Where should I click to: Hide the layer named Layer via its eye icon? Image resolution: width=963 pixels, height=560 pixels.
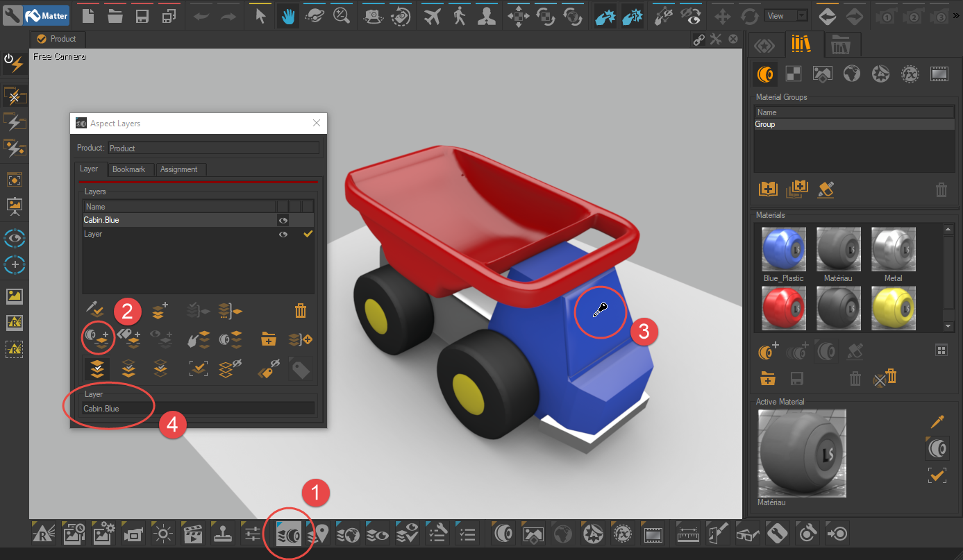283,234
